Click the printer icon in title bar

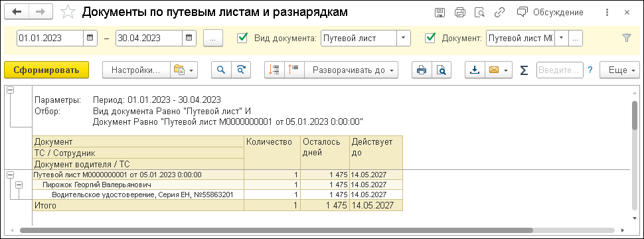(459, 13)
